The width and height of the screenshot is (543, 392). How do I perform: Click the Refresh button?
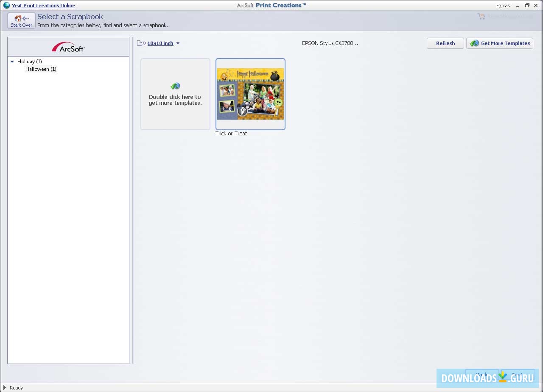pyautogui.click(x=445, y=43)
